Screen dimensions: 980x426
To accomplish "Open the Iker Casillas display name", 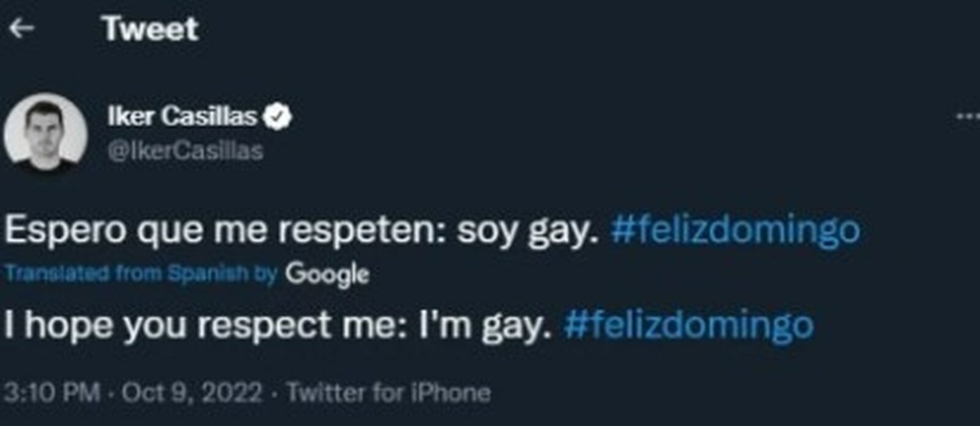I will 182,116.
